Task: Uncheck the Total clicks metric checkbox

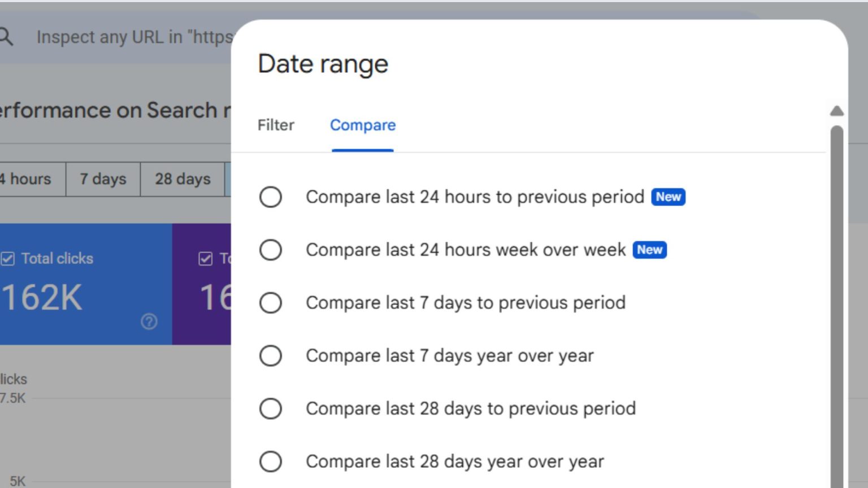Action: (8, 258)
